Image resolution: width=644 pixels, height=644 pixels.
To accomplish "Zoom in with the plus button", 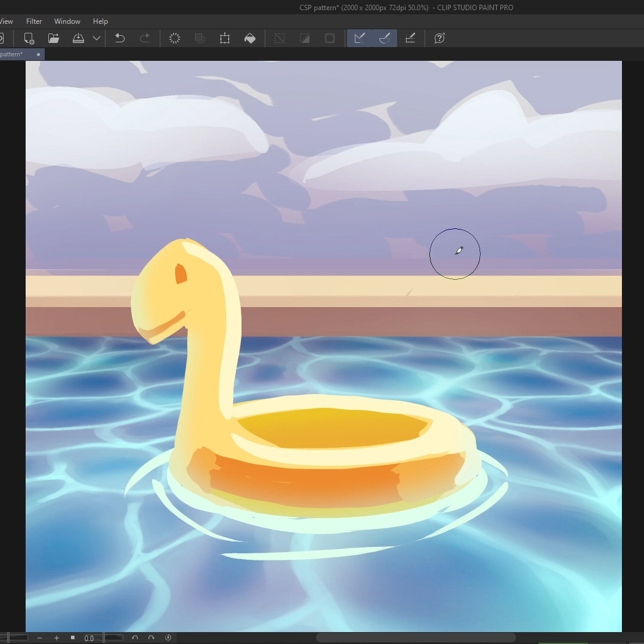I will 56,638.
